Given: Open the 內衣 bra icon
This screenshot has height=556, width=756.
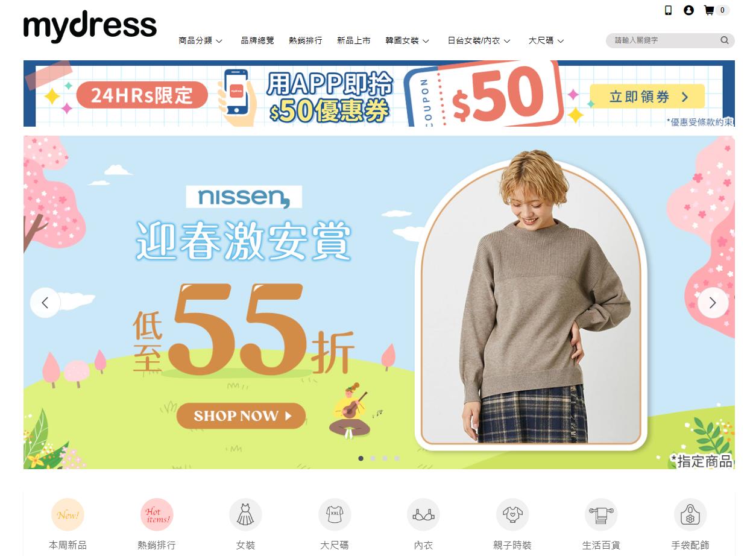Looking at the screenshot, I should (x=423, y=514).
